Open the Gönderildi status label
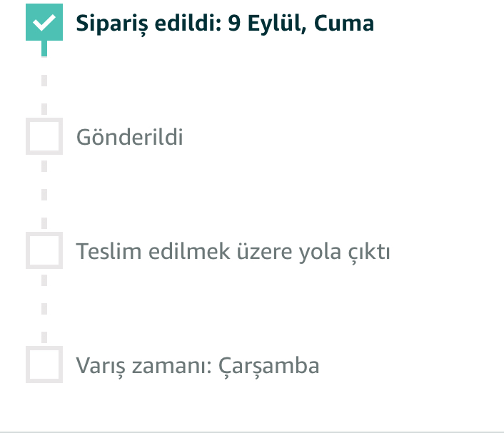The height and width of the screenshot is (433, 504). (130, 136)
